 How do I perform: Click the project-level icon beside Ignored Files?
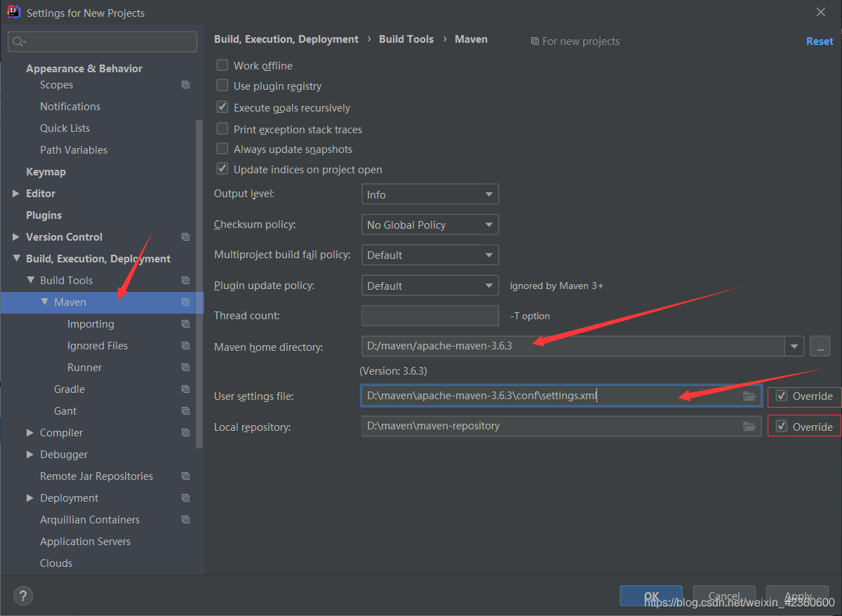pos(185,346)
